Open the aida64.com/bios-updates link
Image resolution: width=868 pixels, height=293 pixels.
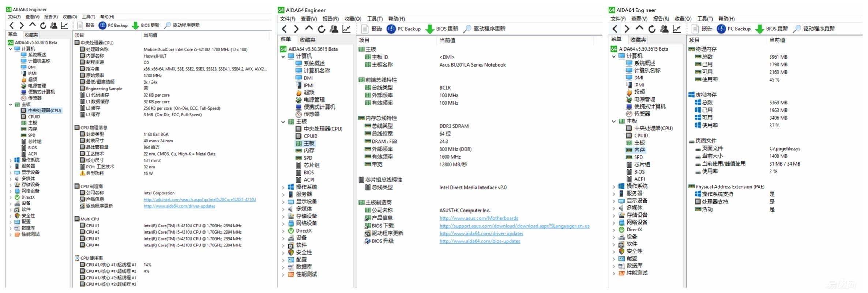click(480, 241)
